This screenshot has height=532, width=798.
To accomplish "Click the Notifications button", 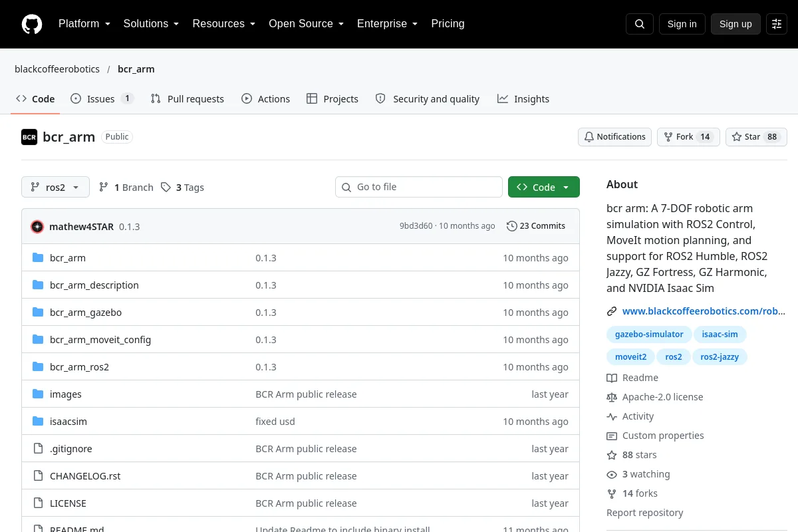I will pos(615,137).
